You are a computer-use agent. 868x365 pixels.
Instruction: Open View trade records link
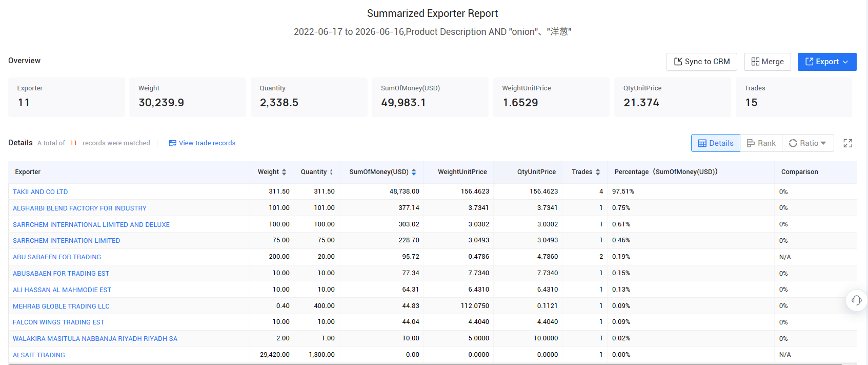[x=202, y=143]
